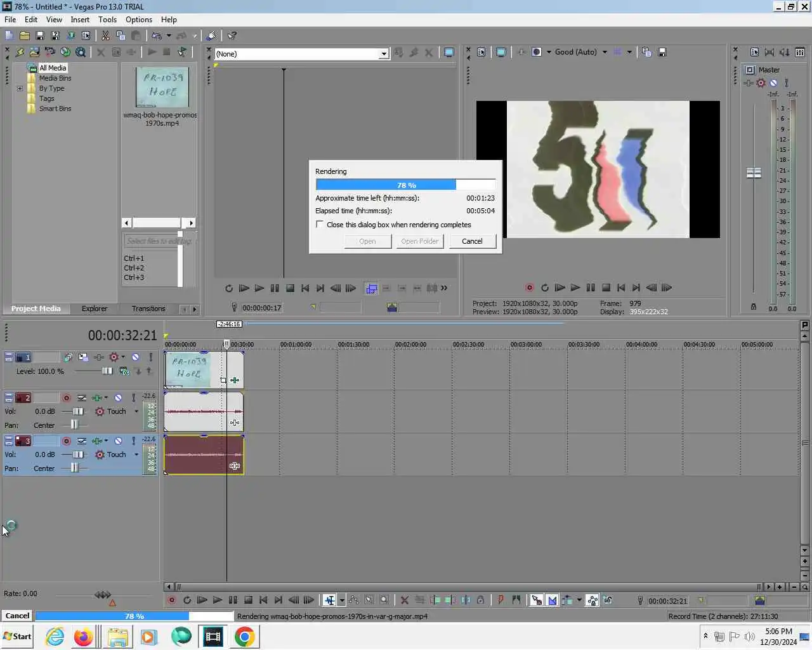The height and width of the screenshot is (650, 812).
Task: Click the Copy snapshot to clipboard icon
Action: pyautogui.click(x=646, y=52)
